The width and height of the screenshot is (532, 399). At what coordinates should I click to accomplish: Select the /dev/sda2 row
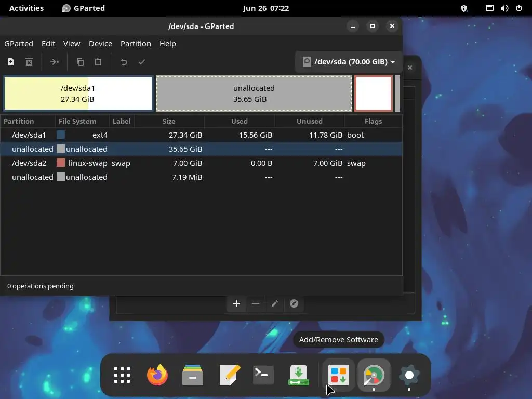click(201, 163)
